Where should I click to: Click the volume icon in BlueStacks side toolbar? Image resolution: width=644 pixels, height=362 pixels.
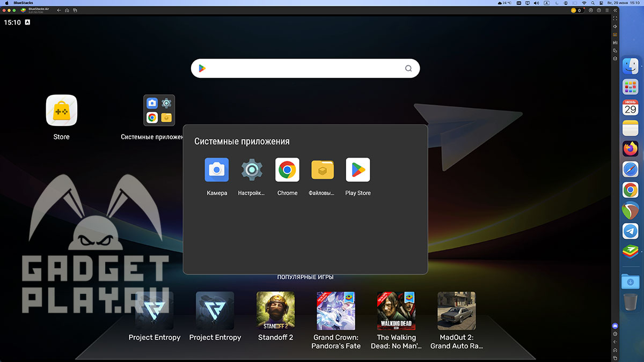coord(615,26)
